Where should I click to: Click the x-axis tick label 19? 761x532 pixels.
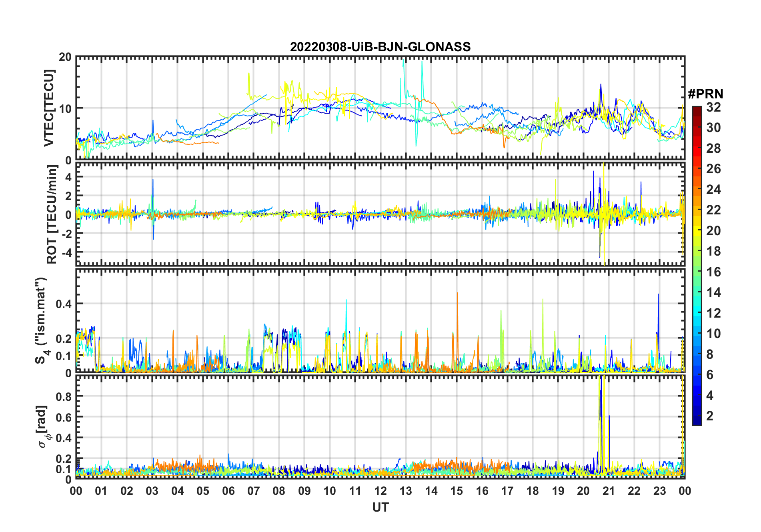[558, 491]
